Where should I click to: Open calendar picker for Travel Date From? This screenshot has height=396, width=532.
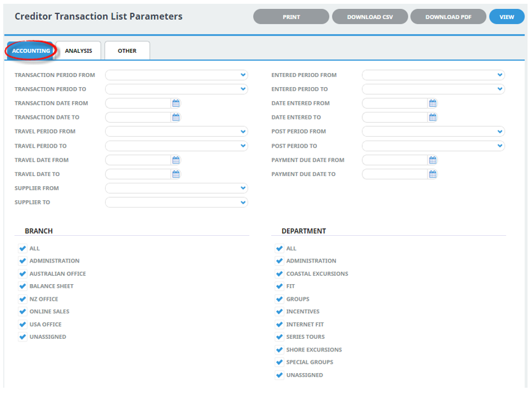tap(176, 160)
